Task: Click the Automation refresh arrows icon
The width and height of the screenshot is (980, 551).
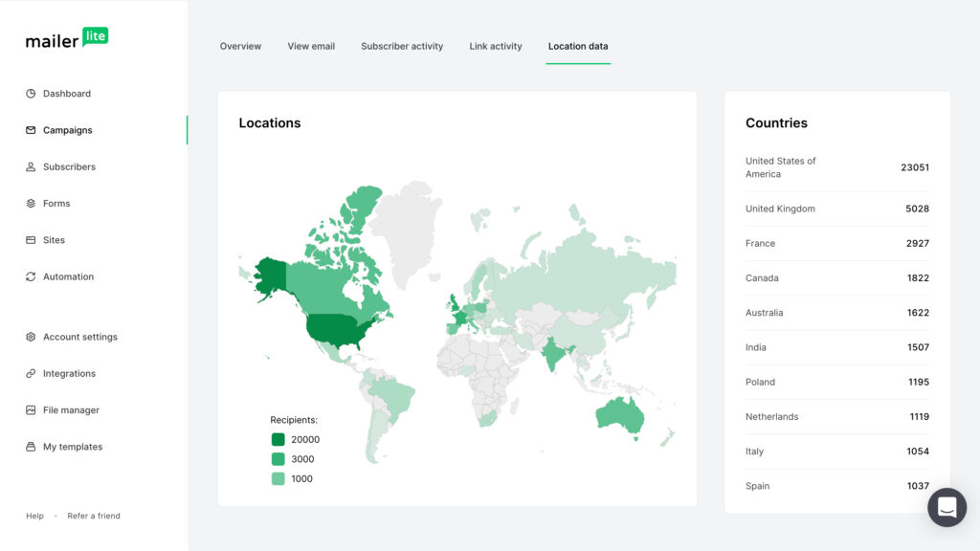Action: pyautogui.click(x=31, y=276)
